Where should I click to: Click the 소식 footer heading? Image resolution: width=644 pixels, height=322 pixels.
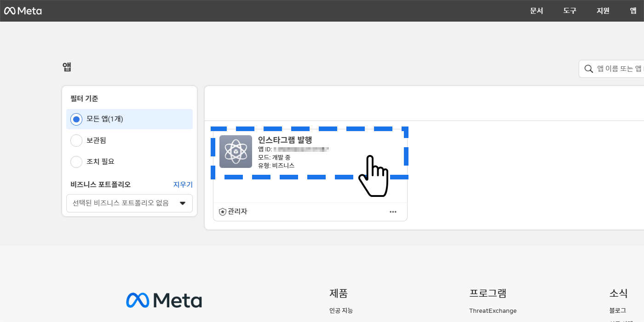pyautogui.click(x=619, y=293)
